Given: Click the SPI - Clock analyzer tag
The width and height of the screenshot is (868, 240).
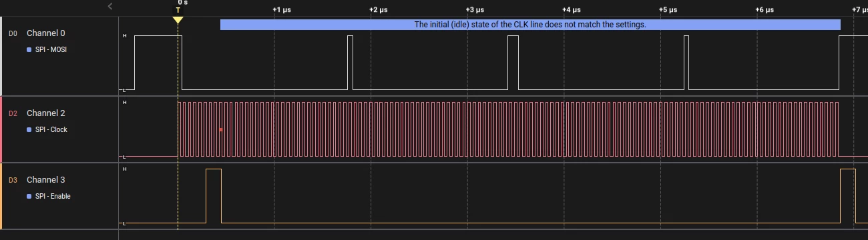Looking at the screenshot, I should [51, 129].
